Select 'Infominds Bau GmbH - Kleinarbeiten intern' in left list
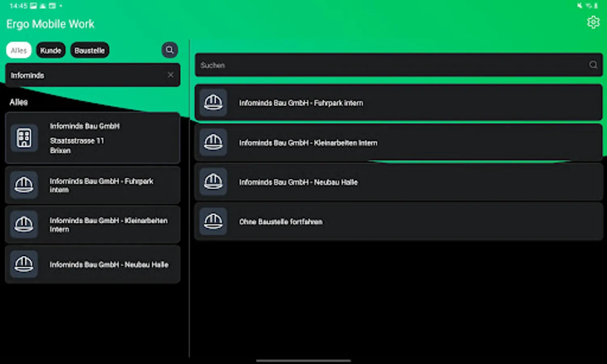The image size is (607, 364). pos(93,224)
